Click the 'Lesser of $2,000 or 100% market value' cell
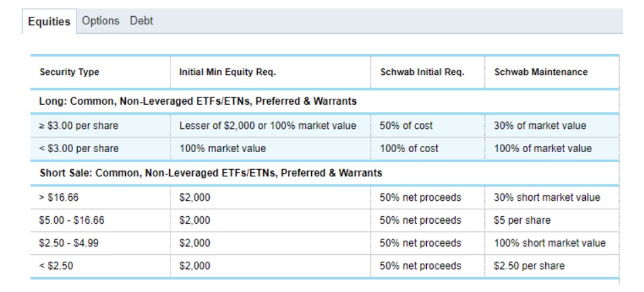 point(267,126)
